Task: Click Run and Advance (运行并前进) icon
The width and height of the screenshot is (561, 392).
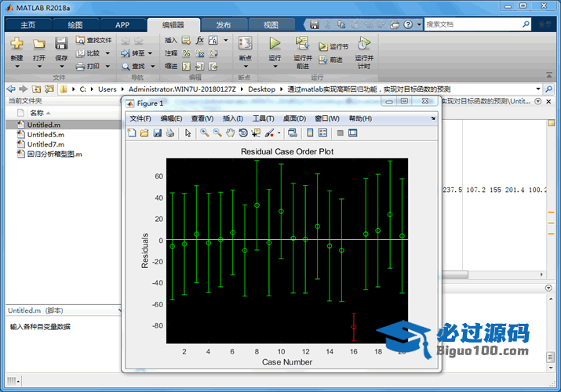Action: pyautogui.click(x=303, y=43)
